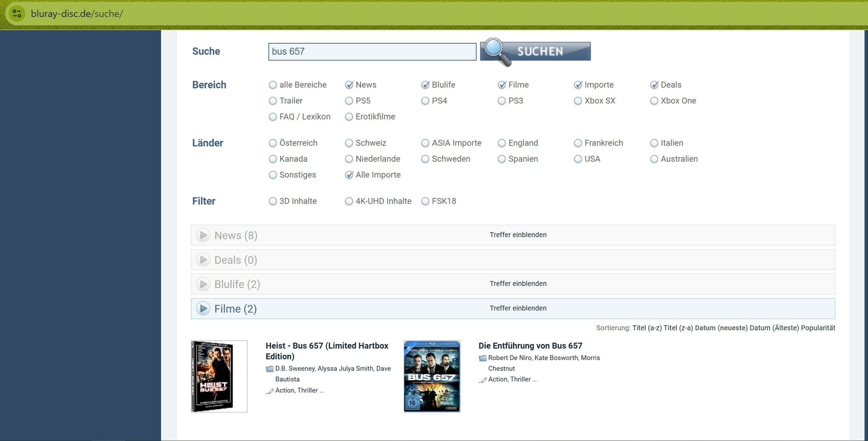Screen dimensions: 868x441
Task: Uncheck the News area checkbox
Action: (349, 85)
